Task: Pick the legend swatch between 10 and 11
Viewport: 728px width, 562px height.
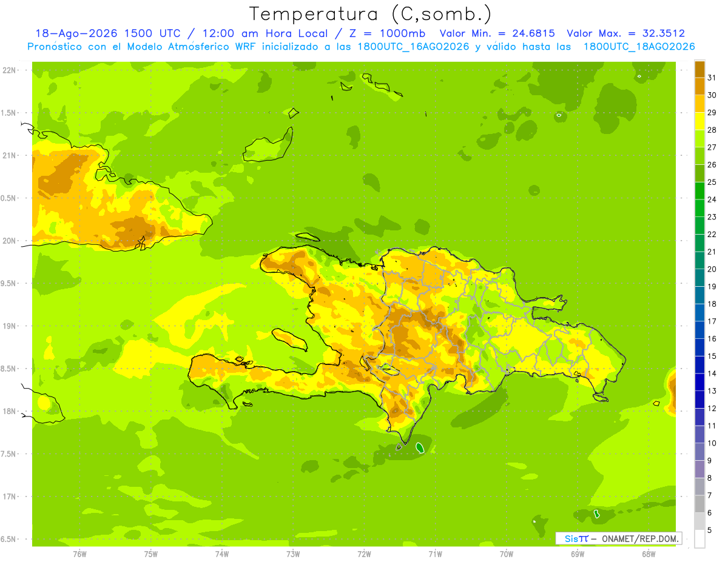Action: point(699,434)
